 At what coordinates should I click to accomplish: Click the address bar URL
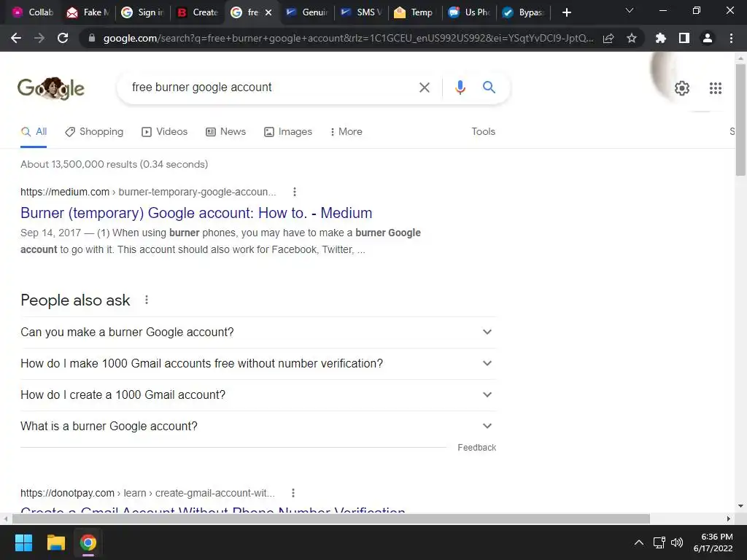348,38
